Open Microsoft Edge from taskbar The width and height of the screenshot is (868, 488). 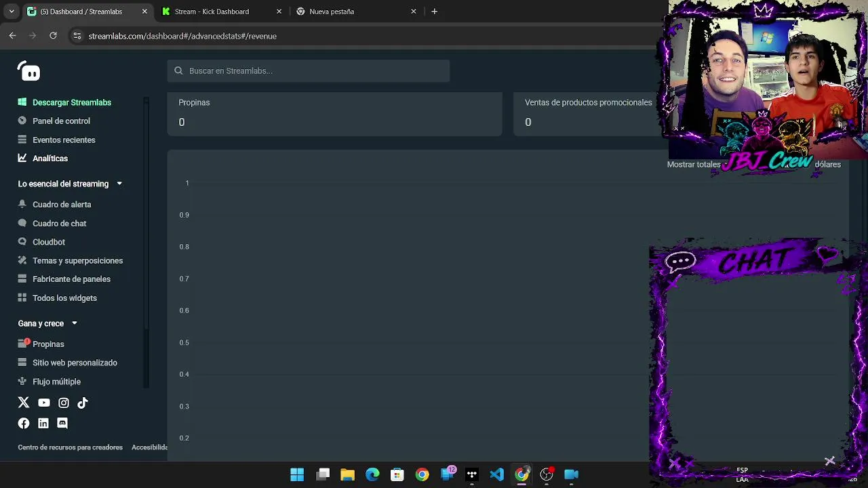(372, 474)
